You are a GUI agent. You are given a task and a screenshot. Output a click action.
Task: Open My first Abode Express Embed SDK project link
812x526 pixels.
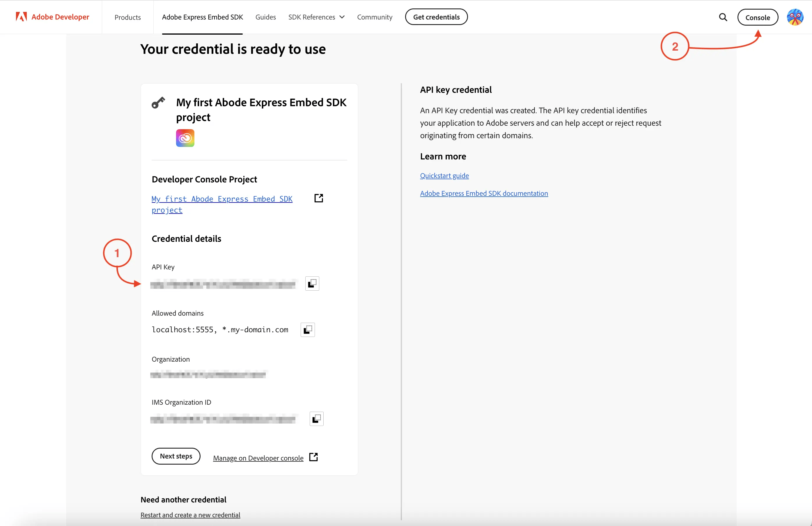[x=222, y=204]
